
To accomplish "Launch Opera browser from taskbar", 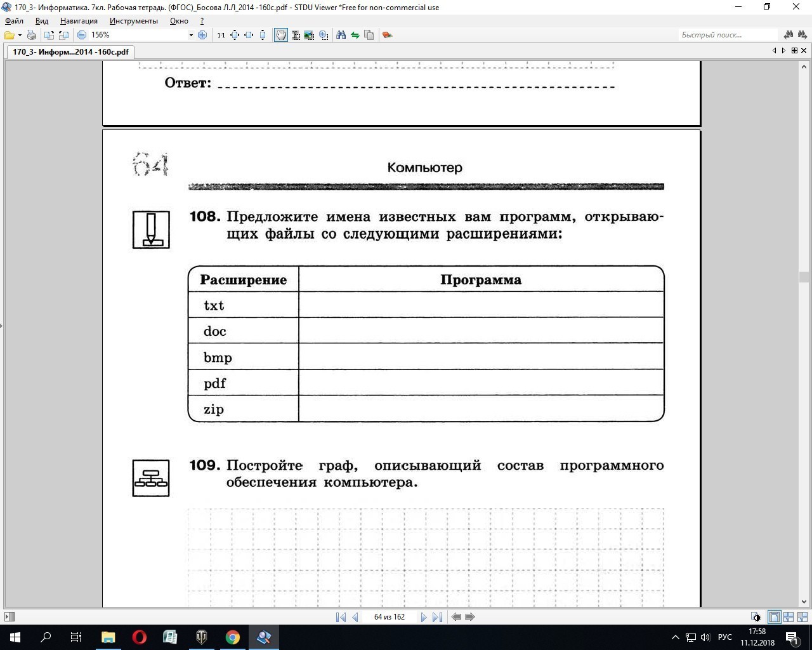I will pos(139,637).
